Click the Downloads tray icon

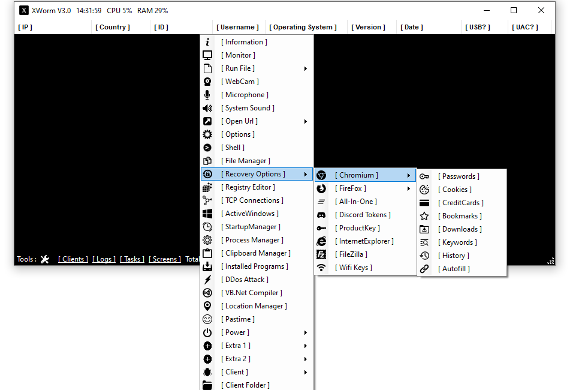[x=424, y=229]
